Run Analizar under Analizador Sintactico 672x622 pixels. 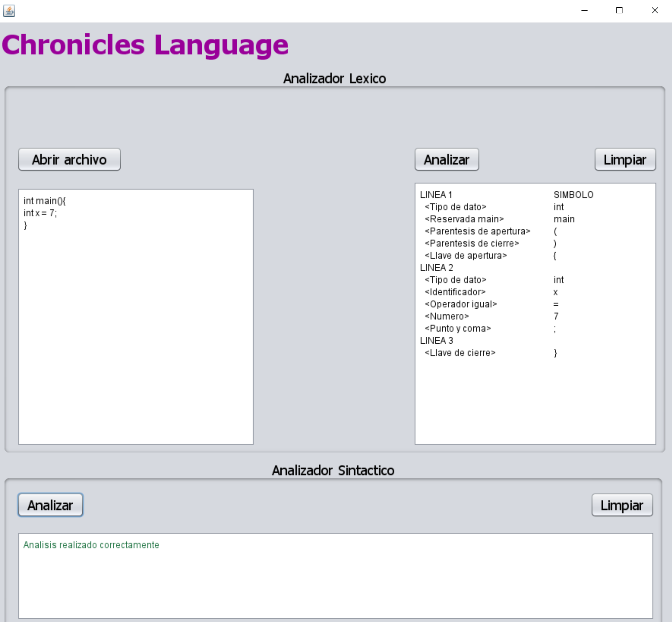(x=50, y=504)
